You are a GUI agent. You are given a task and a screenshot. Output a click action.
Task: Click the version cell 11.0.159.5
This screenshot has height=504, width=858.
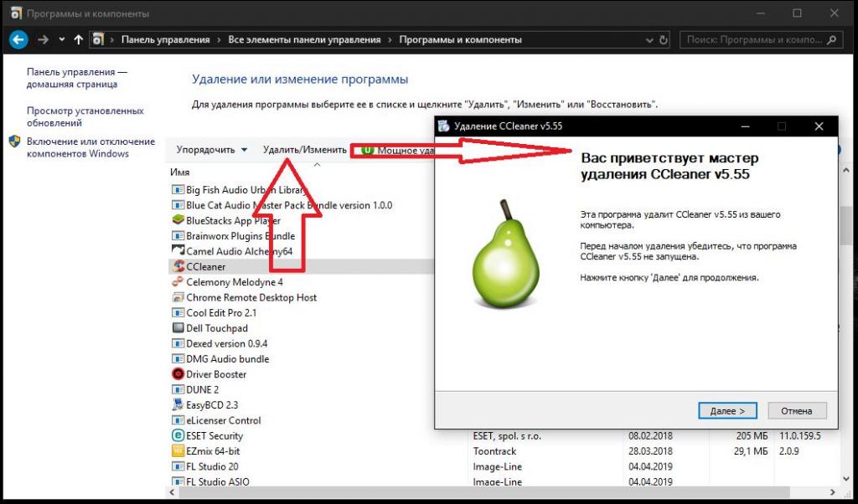click(x=802, y=436)
